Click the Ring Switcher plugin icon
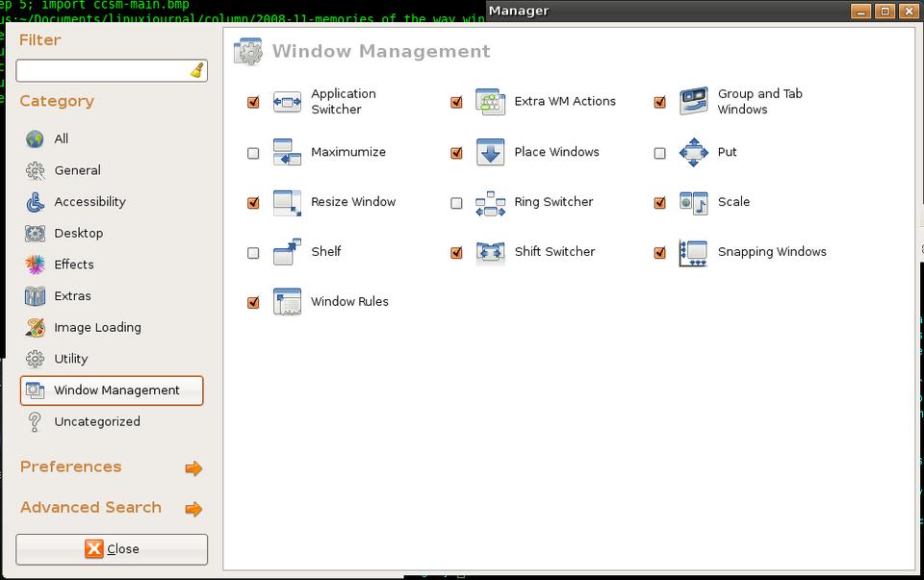Image resolution: width=924 pixels, height=580 pixels. (490, 203)
